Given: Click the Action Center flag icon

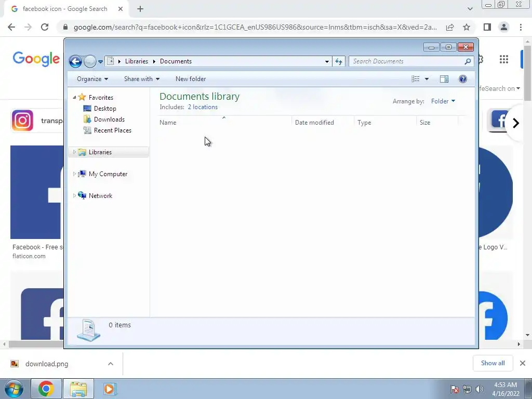Looking at the screenshot, I should [x=455, y=389].
